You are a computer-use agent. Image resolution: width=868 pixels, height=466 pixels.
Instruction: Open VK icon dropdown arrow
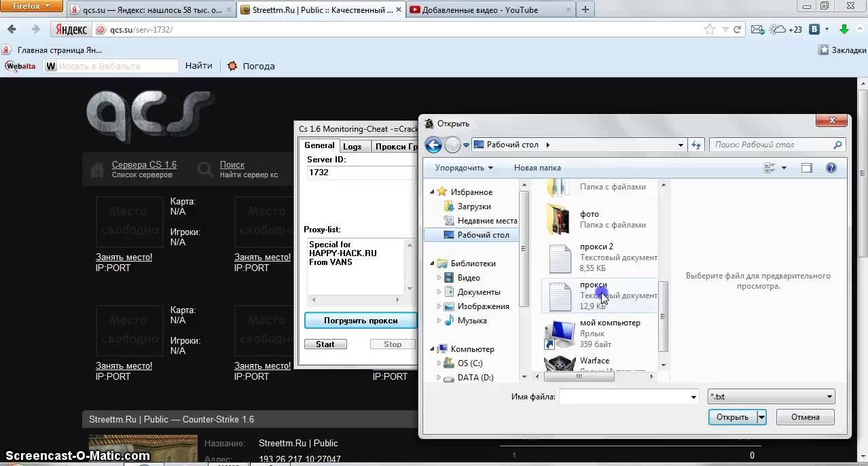pyautogui.click(x=826, y=30)
